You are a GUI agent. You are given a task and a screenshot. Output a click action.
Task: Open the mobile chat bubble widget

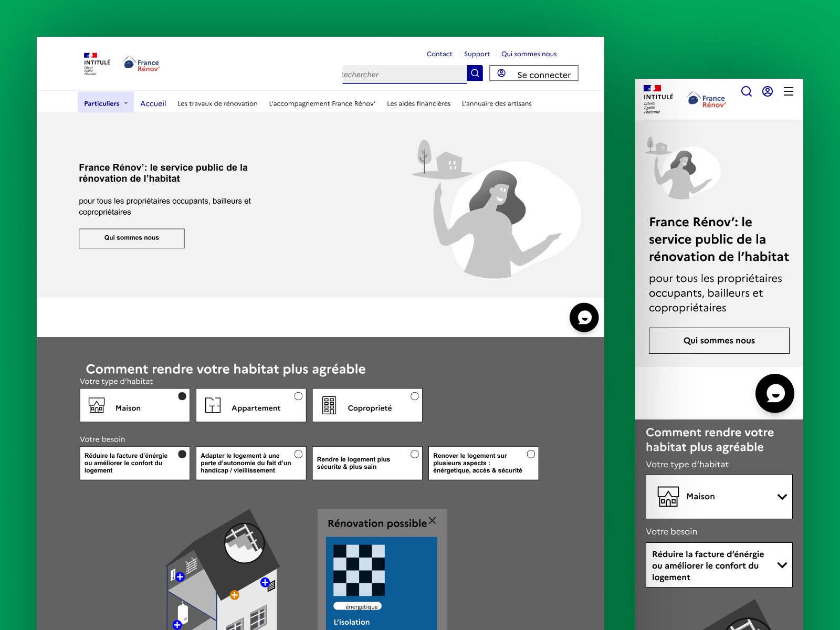click(774, 393)
